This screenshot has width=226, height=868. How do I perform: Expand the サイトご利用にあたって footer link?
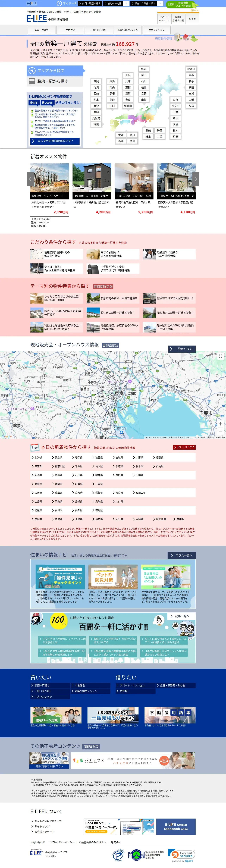pyautogui.click(x=48, y=821)
